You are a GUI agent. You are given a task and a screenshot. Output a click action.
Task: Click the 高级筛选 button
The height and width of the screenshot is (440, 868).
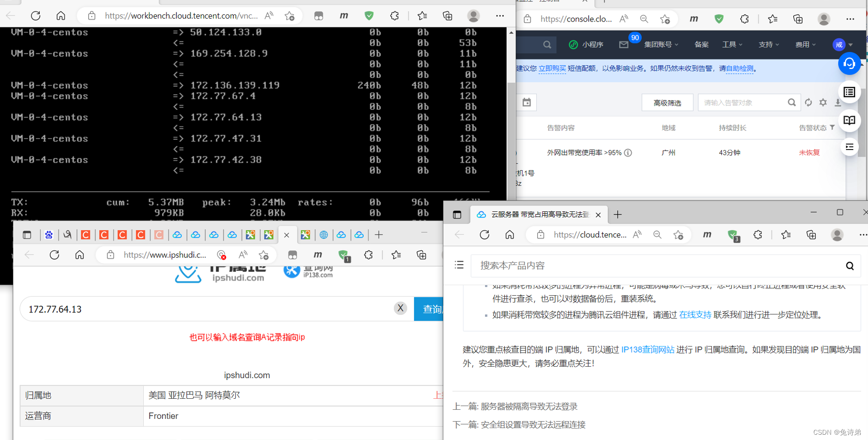pyautogui.click(x=667, y=103)
